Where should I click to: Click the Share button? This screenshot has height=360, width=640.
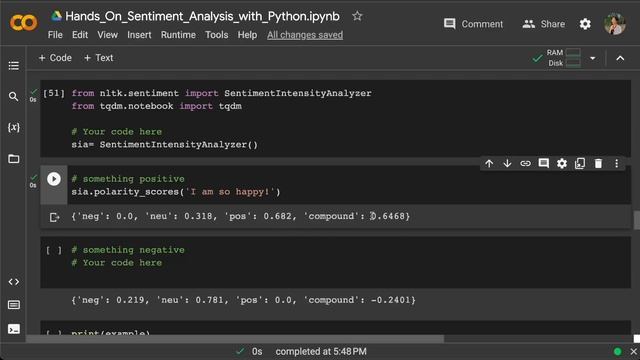[544, 24]
